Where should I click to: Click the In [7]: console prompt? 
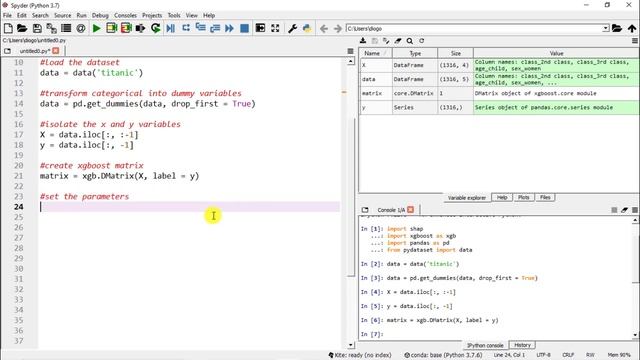pos(372,334)
